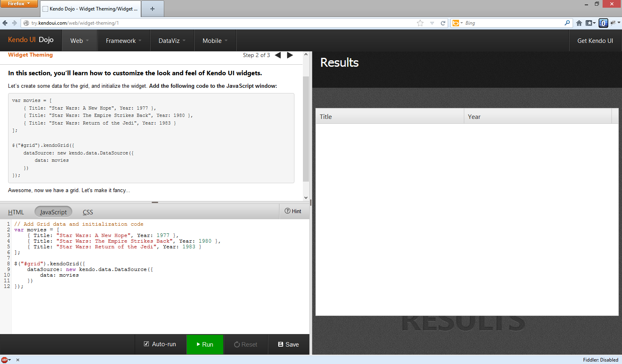Screen dimensions: 622x364
Task: Switch to the JavaScript tab
Action: pos(53,212)
